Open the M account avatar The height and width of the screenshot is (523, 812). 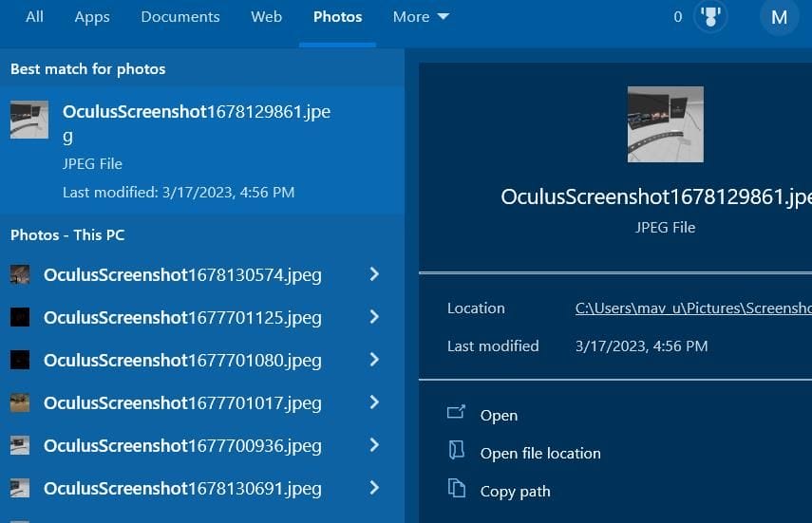[779, 18]
